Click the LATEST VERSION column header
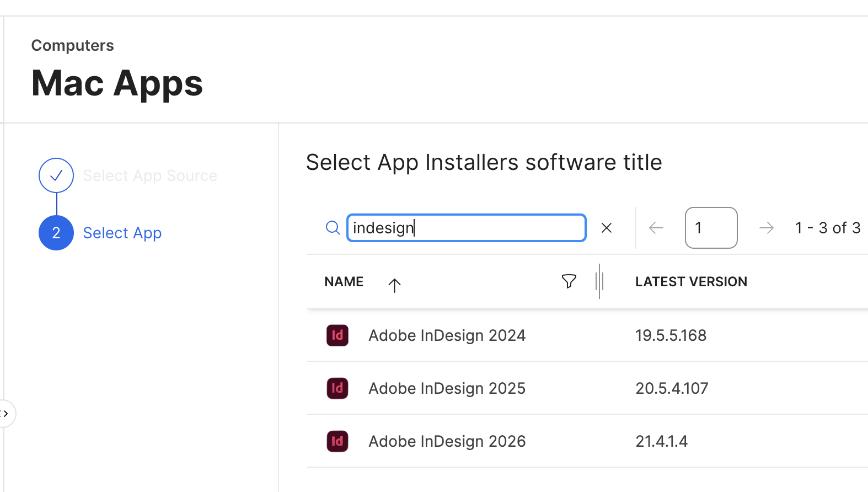This screenshot has width=868, height=492. click(691, 282)
